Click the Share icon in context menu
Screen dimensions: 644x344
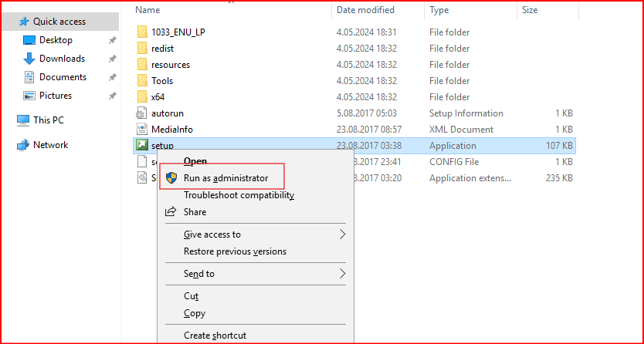pyautogui.click(x=172, y=212)
